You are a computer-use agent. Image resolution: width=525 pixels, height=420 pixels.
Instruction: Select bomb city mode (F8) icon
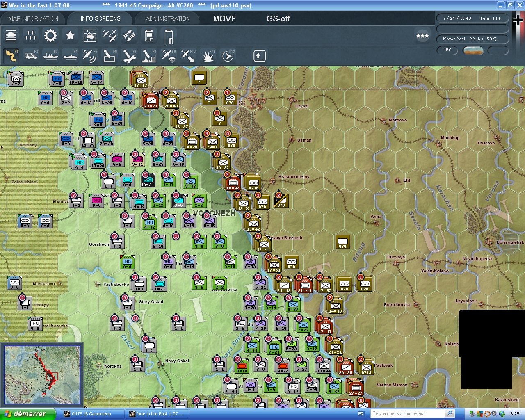149,55
